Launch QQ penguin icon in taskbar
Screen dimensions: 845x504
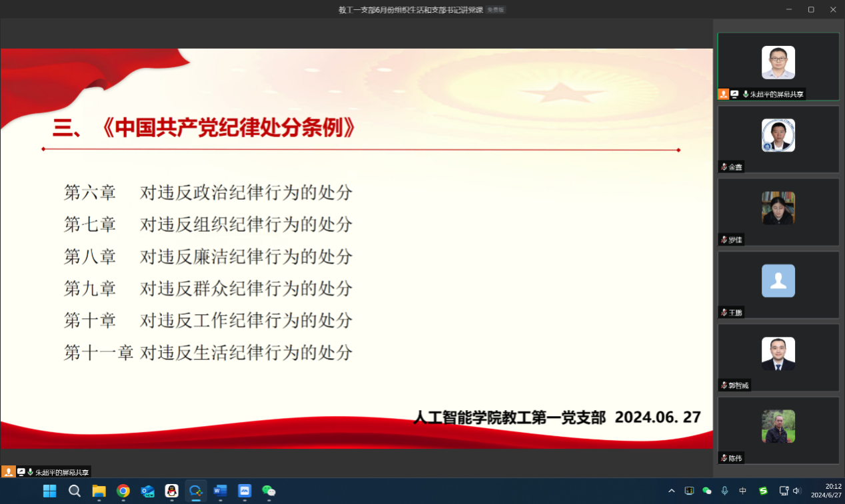171,491
